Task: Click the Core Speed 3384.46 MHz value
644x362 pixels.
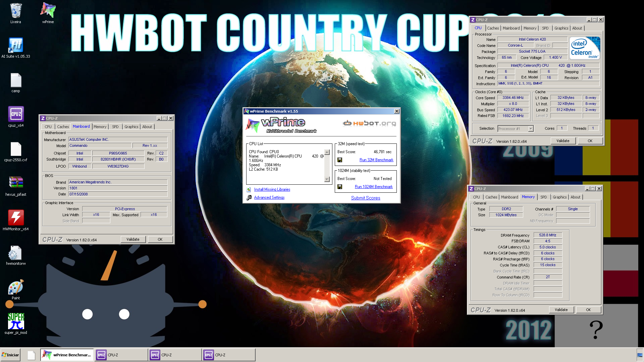Action: click(x=513, y=98)
